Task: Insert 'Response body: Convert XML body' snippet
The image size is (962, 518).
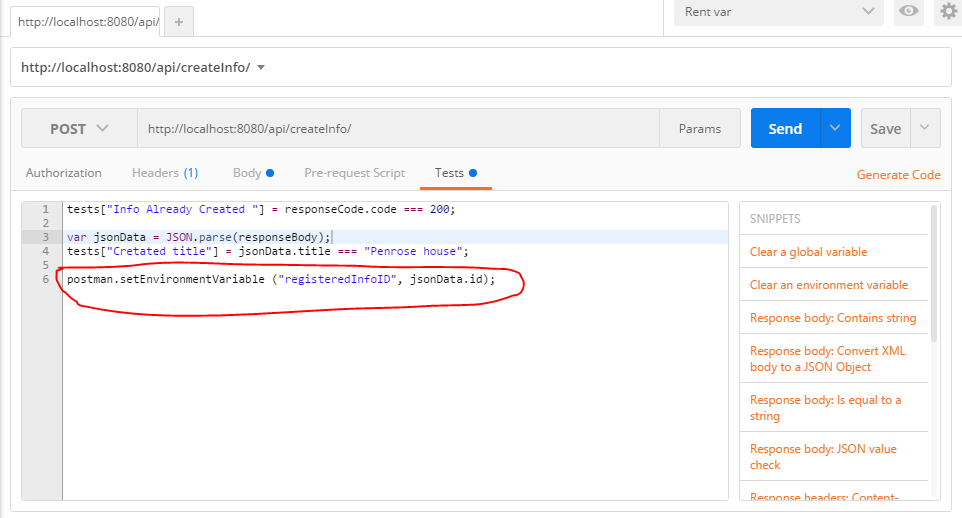Action: (x=827, y=359)
